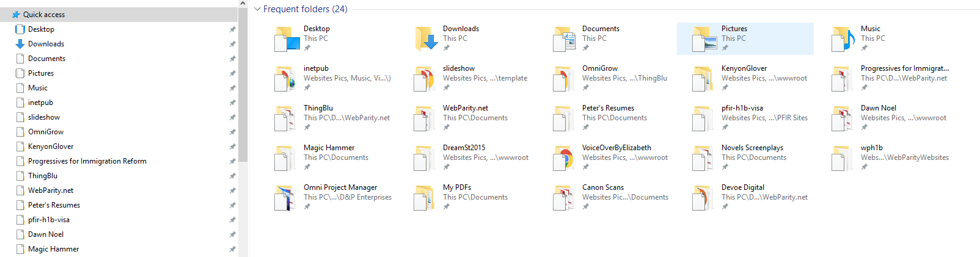Open the Devoe Digital folder icon
980x257 pixels.
tap(704, 198)
